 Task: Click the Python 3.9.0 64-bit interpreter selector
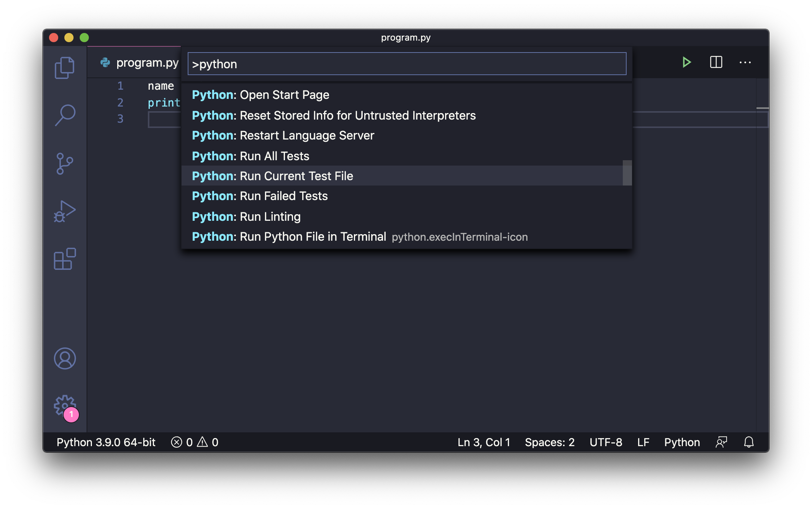[x=106, y=442]
